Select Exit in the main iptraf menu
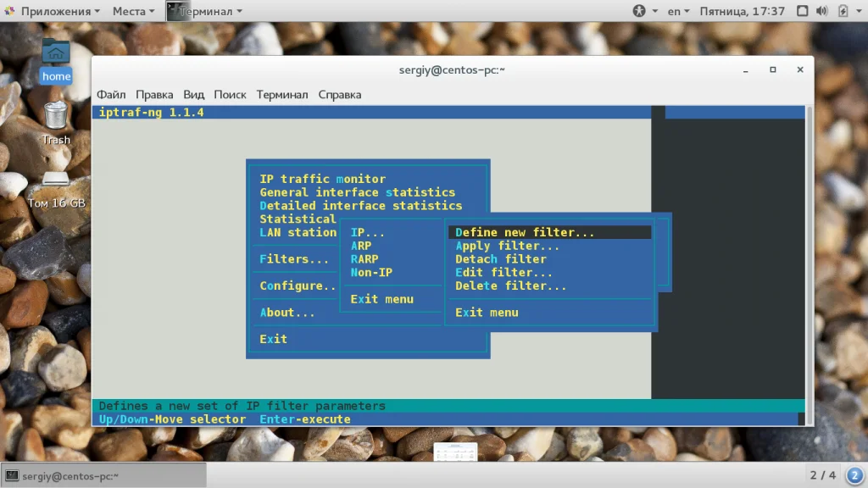 274,339
